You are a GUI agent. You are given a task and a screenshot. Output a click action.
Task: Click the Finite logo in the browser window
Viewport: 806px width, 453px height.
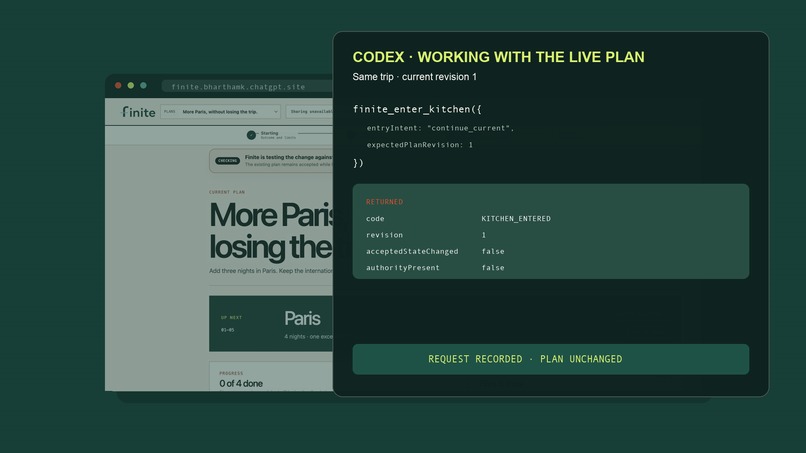coord(138,112)
